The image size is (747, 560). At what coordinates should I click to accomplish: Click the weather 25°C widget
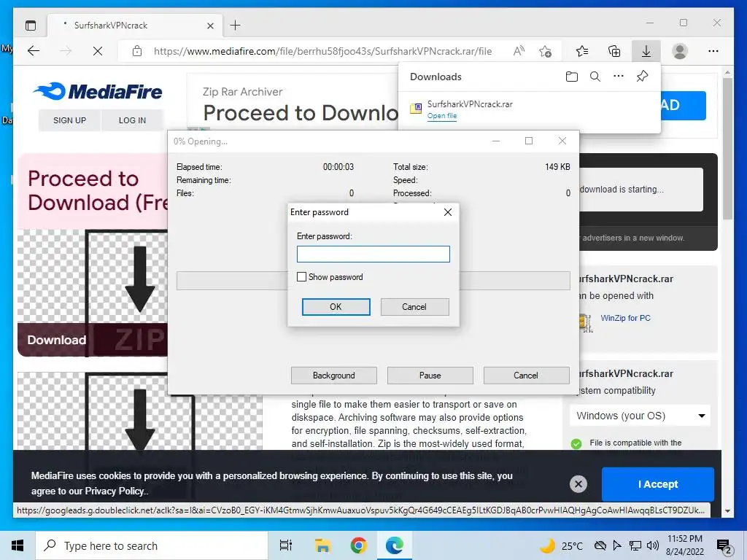561,545
